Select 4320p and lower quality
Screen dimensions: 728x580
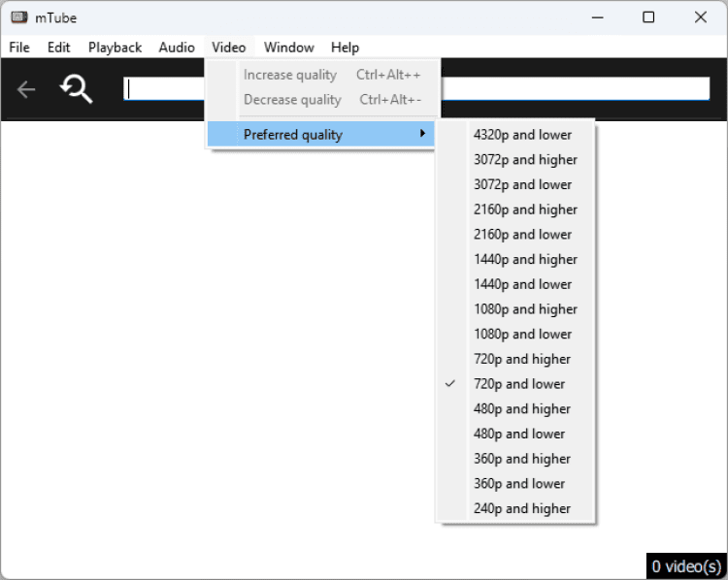(515, 135)
